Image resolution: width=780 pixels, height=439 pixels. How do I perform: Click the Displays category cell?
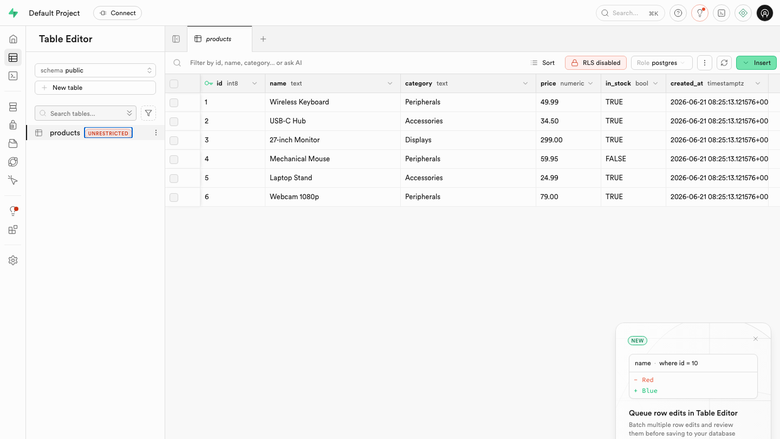pos(468,140)
